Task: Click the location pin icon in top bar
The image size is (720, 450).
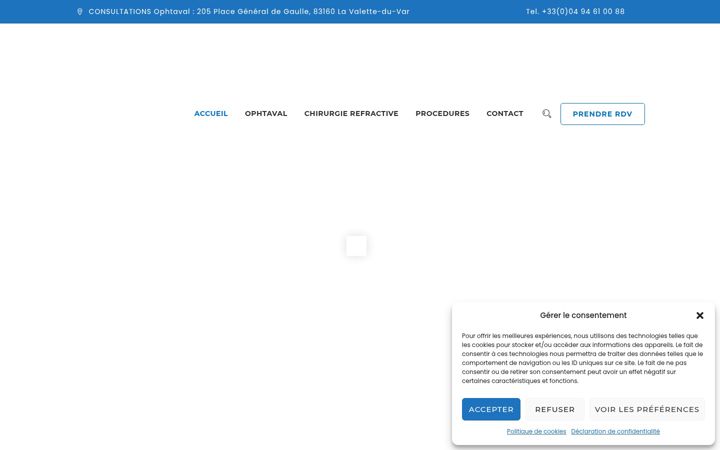Action: 79,11
